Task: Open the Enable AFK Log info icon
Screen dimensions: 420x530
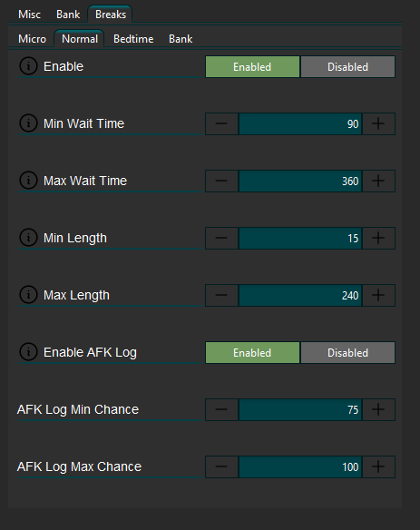Action: tap(28, 352)
